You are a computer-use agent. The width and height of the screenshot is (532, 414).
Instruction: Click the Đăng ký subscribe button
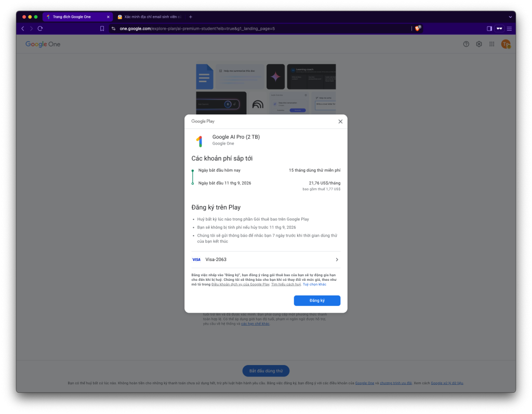tap(317, 301)
